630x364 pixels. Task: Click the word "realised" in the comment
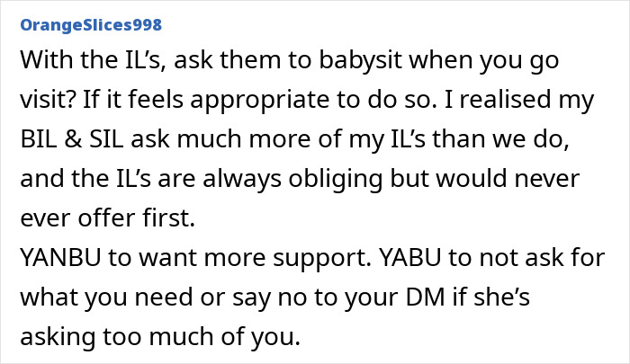coord(505,99)
